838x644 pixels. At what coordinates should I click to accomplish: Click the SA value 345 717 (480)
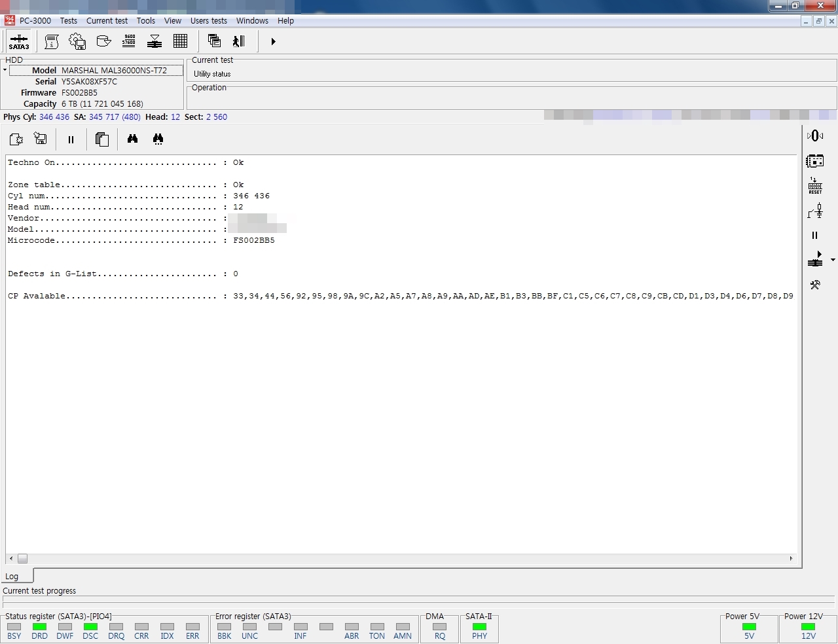[115, 117]
